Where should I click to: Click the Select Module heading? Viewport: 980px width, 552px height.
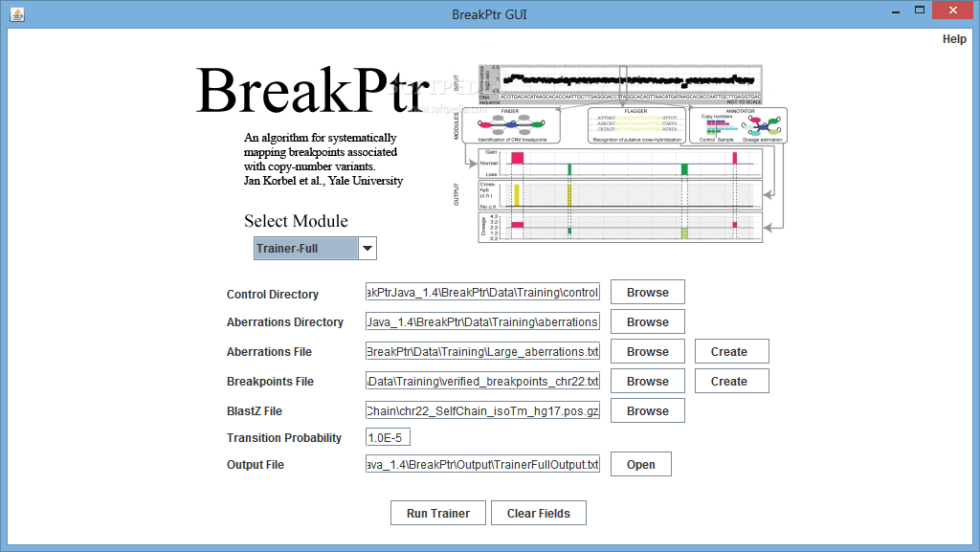click(x=296, y=221)
